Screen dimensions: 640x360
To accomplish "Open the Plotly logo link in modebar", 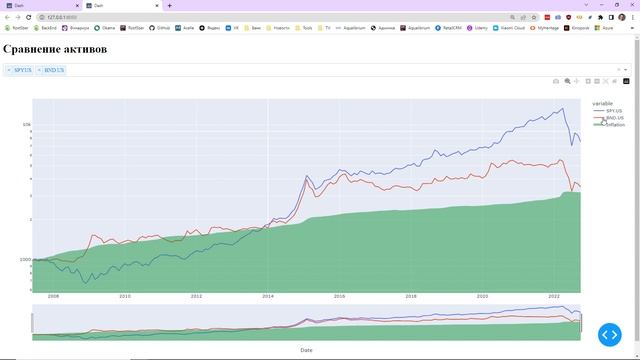I will [626, 81].
